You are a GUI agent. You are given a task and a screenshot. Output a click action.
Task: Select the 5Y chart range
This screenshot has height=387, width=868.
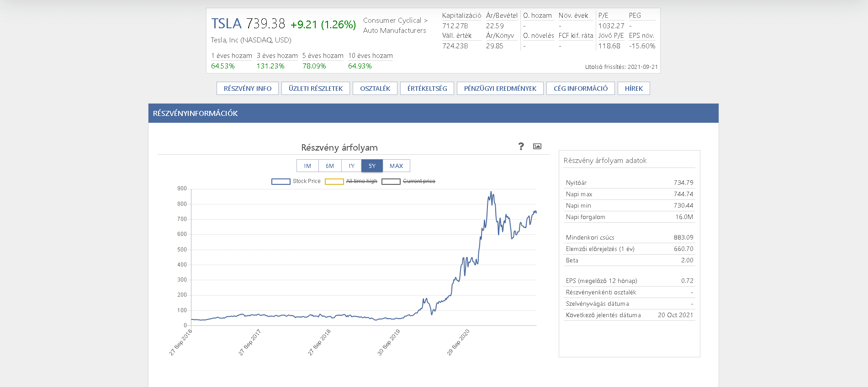pos(372,166)
